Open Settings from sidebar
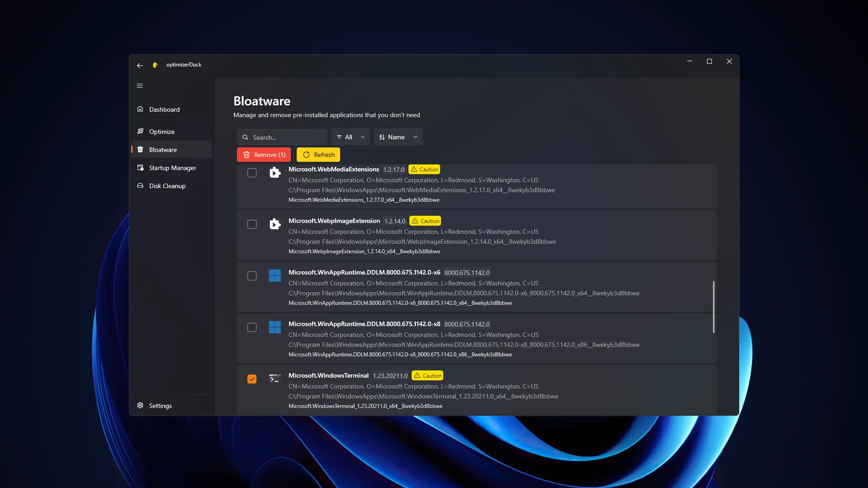Viewport: 868px width, 488px height. 171,406
